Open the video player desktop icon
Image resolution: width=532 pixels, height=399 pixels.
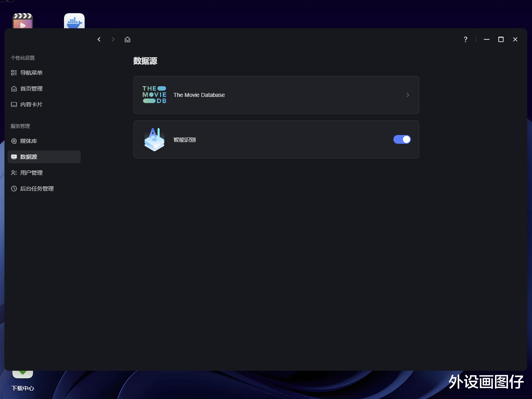23,21
